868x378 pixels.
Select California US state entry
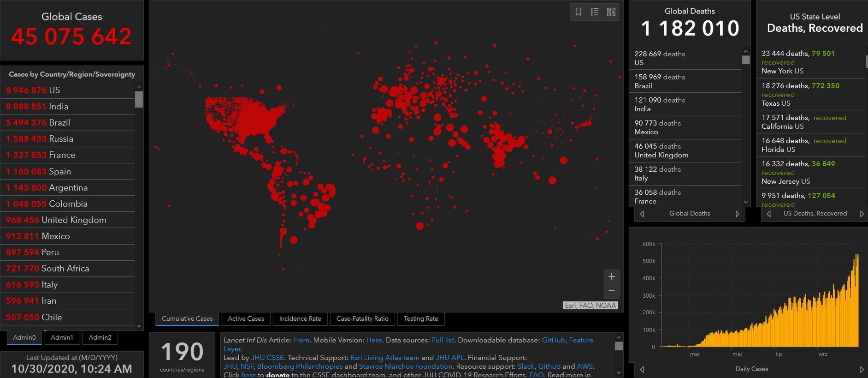[x=813, y=122]
